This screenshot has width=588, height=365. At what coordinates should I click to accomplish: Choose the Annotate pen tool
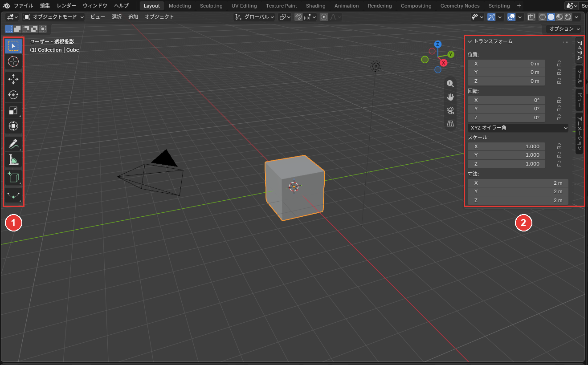click(13, 144)
